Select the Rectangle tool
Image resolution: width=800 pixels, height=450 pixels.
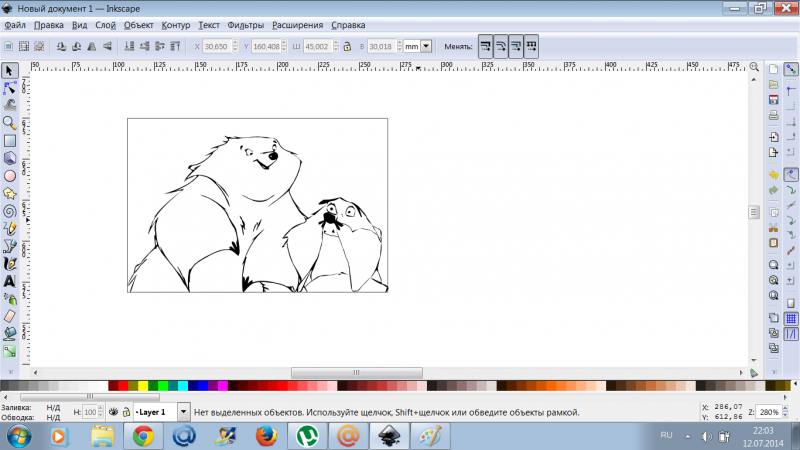click(10, 141)
